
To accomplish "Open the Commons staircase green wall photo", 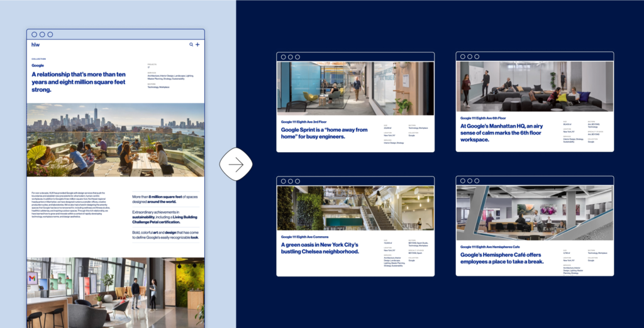I will (x=355, y=208).
